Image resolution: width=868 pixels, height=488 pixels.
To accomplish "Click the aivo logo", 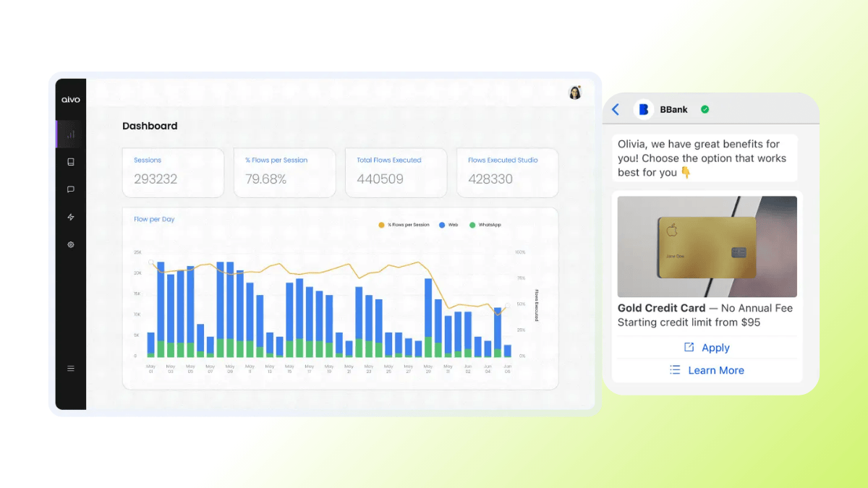I will tap(70, 99).
